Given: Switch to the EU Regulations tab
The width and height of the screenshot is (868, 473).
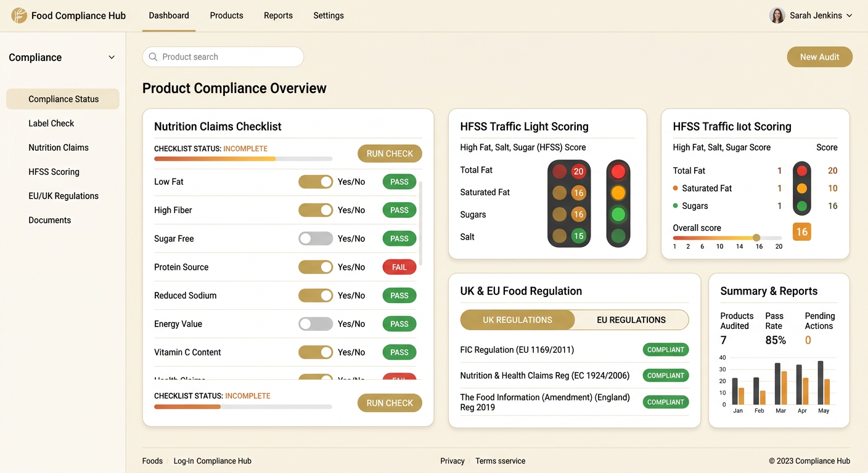Looking at the screenshot, I should 631,320.
